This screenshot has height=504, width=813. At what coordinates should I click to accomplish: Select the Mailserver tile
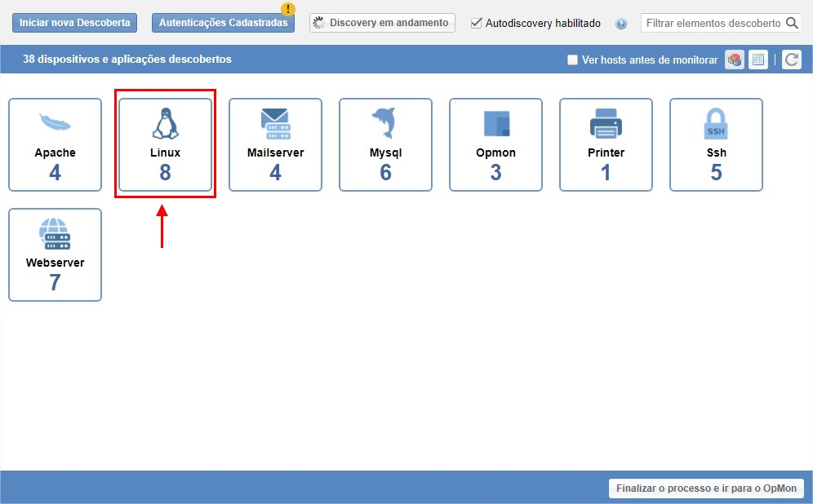click(275, 145)
